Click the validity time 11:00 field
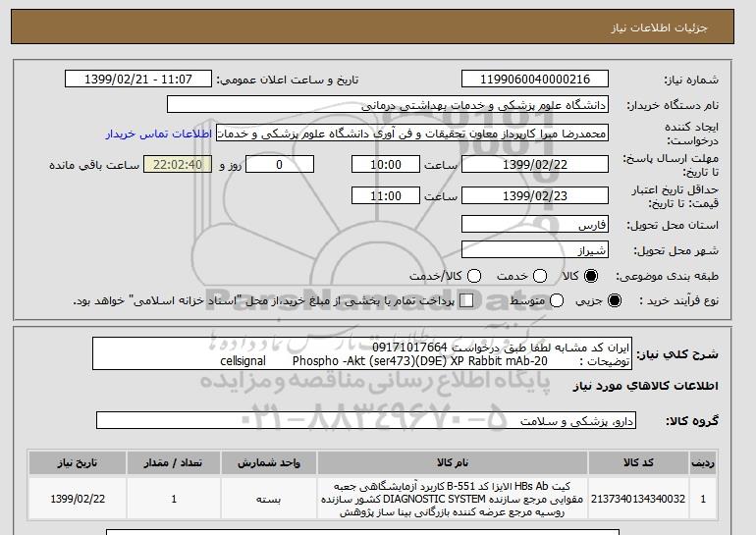This screenshot has height=535, width=756. 386,195
